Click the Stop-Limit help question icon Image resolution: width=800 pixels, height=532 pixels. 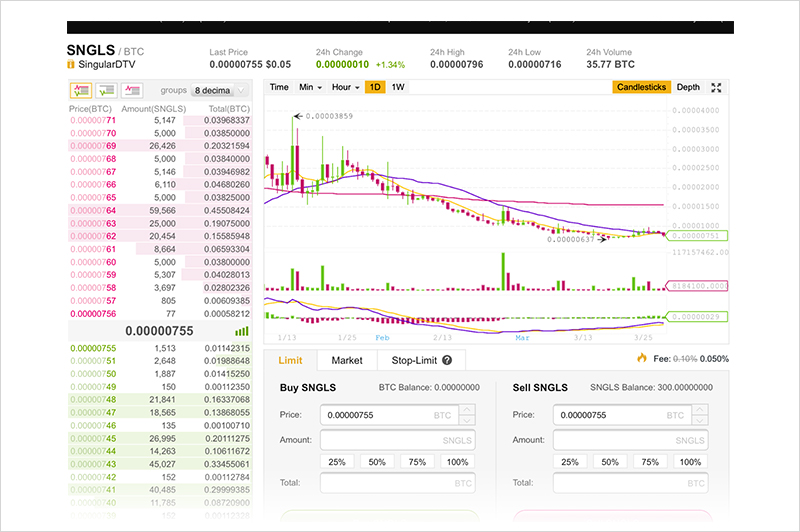tap(447, 360)
